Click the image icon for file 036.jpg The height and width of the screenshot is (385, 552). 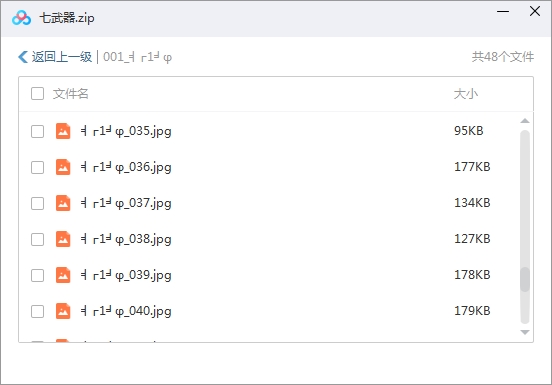click(x=63, y=167)
